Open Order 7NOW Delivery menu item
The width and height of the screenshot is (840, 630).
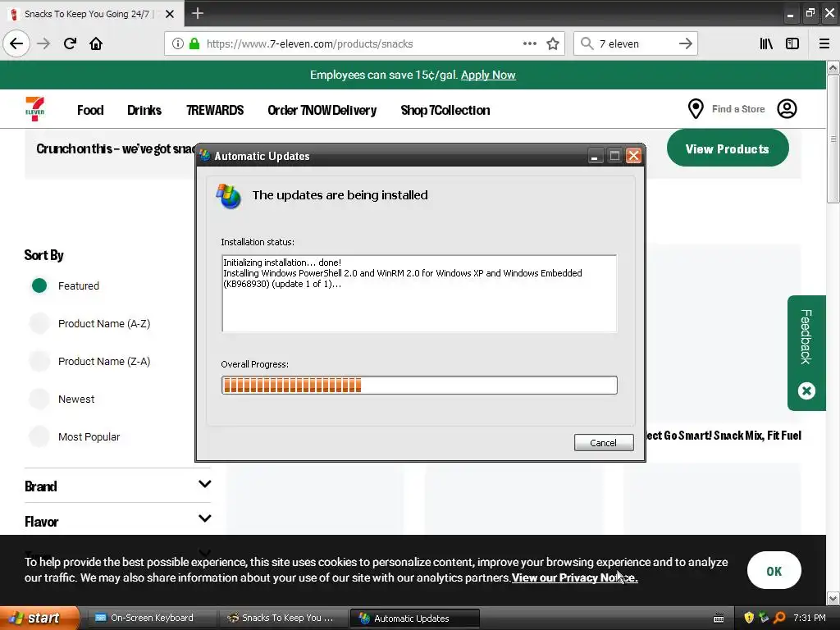click(x=322, y=110)
